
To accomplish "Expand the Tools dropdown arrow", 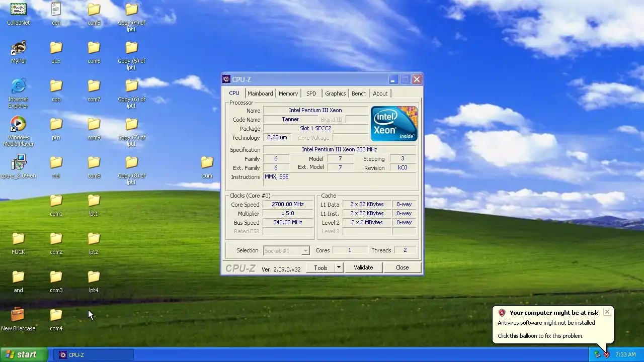I will coord(339,267).
